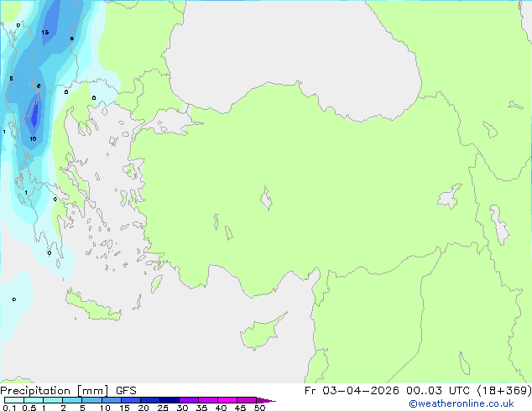Image resolution: width=532 pixels, height=411 pixels.
Task: Click the legend scale number 0.1
Action: pos(9,408)
